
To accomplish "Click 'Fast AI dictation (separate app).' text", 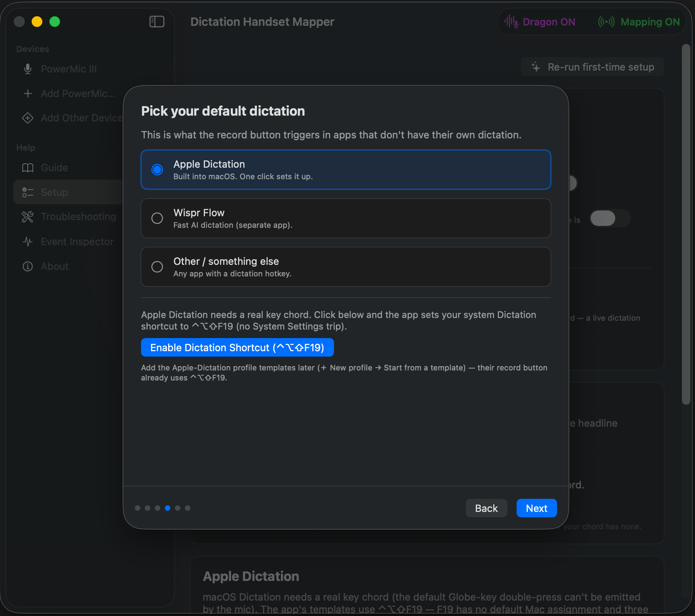I will click(233, 225).
